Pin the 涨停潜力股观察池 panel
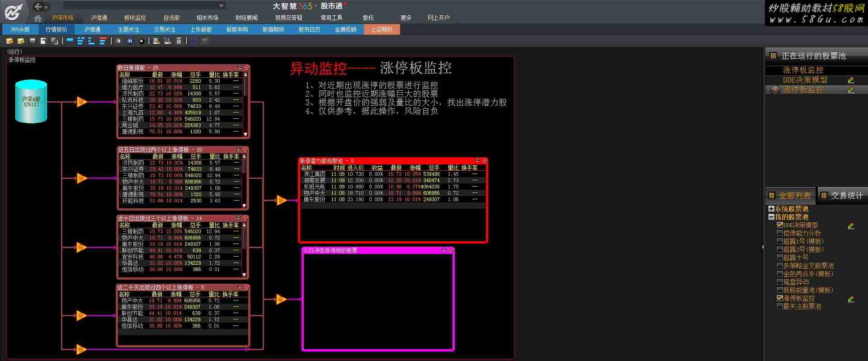 point(484,160)
